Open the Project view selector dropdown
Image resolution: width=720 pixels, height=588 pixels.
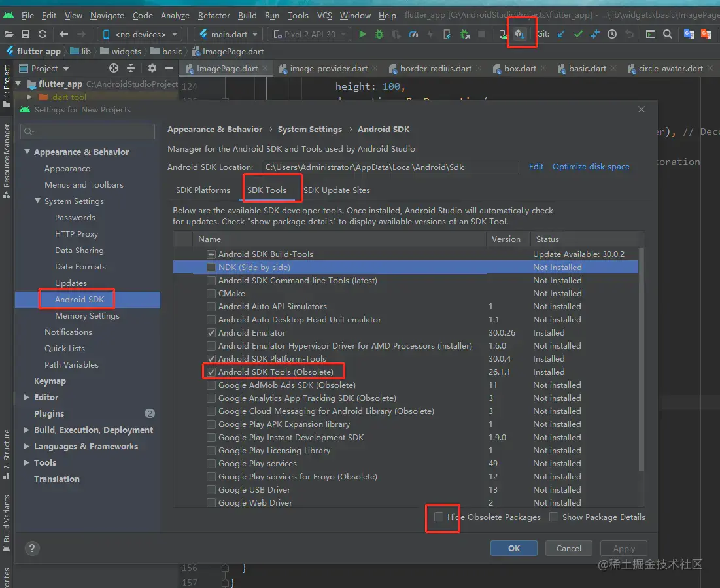click(x=44, y=69)
